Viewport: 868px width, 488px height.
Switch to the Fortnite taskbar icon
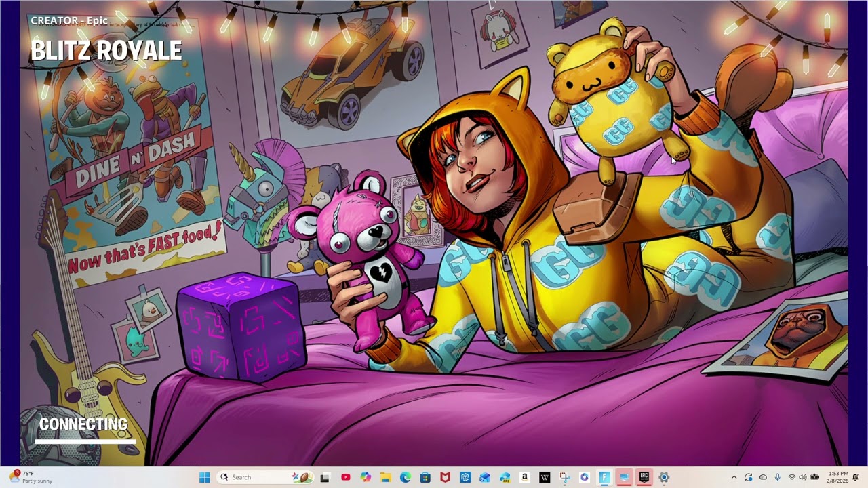click(604, 477)
